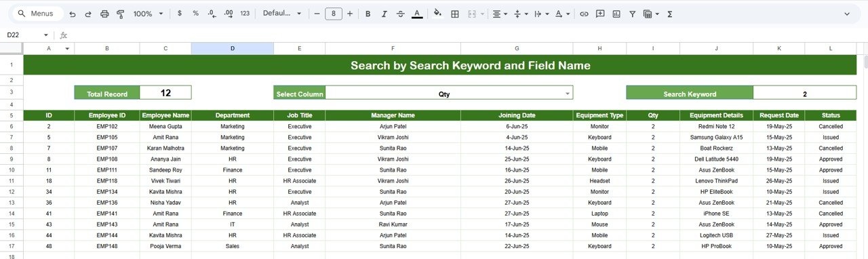This screenshot has width=868, height=259.
Task: Click the Employee ID column header cell
Action: 107,116
